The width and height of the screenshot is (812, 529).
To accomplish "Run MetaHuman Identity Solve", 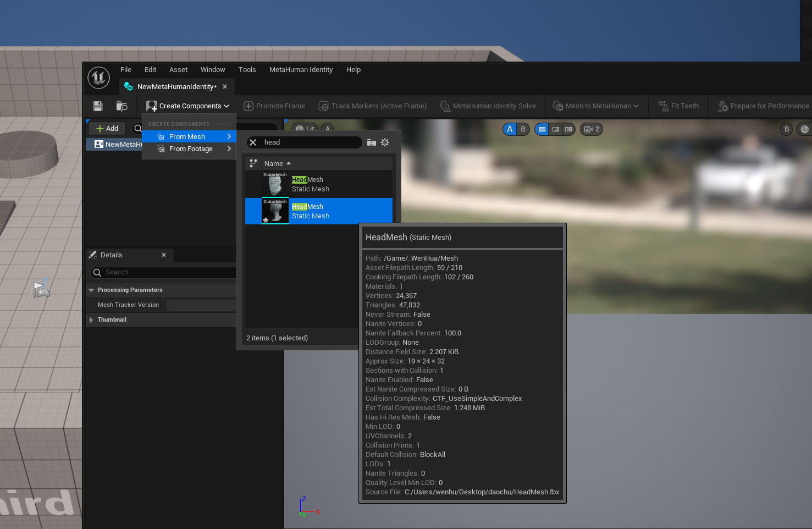I will click(488, 106).
